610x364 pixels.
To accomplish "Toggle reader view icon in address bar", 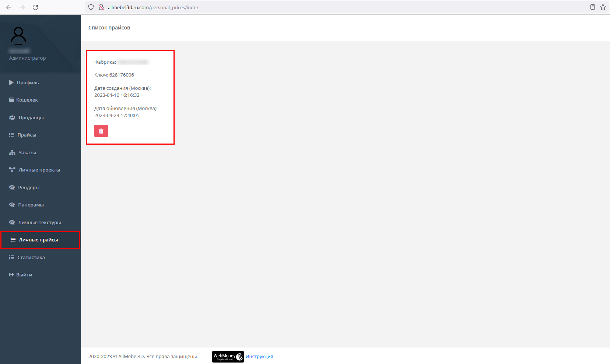I will coord(593,7).
